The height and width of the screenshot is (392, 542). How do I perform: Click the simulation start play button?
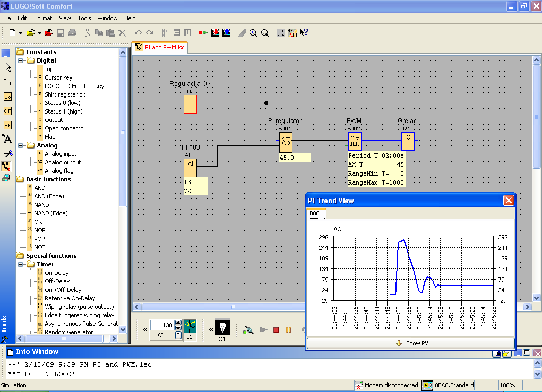click(x=264, y=330)
